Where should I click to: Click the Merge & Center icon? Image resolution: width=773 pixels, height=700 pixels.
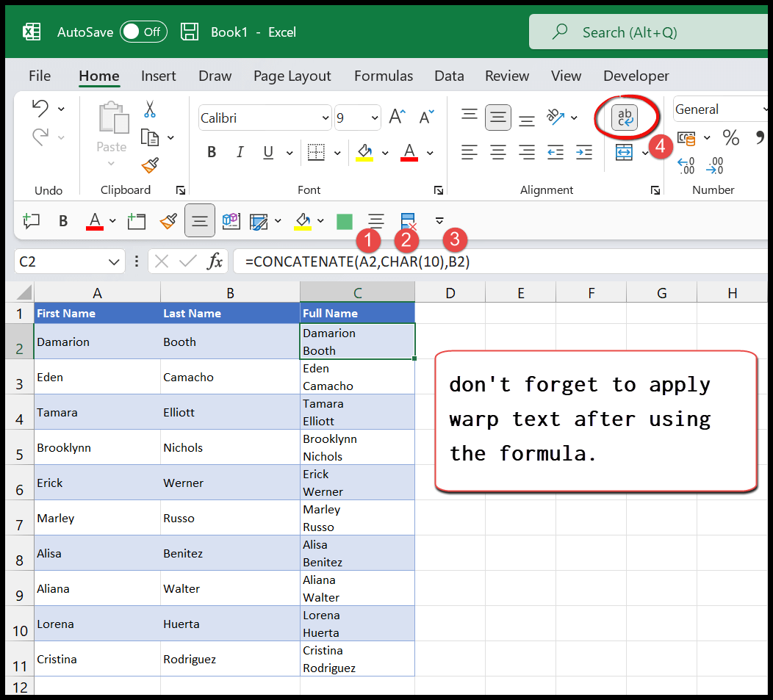[x=624, y=152]
